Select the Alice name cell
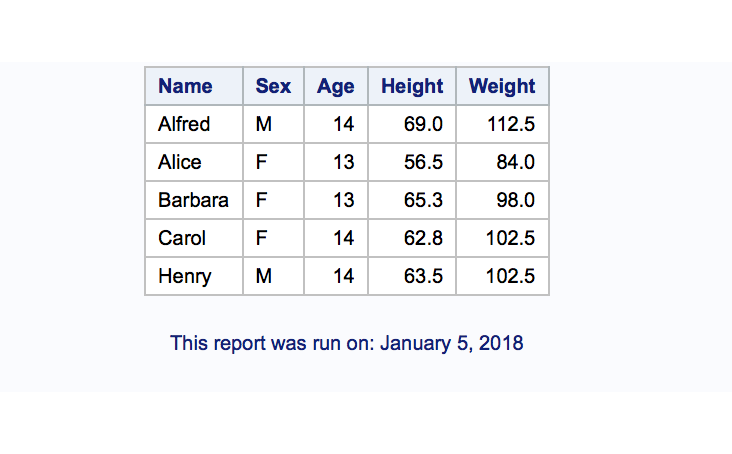Viewport: 732px width, 454px height. tap(194, 162)
